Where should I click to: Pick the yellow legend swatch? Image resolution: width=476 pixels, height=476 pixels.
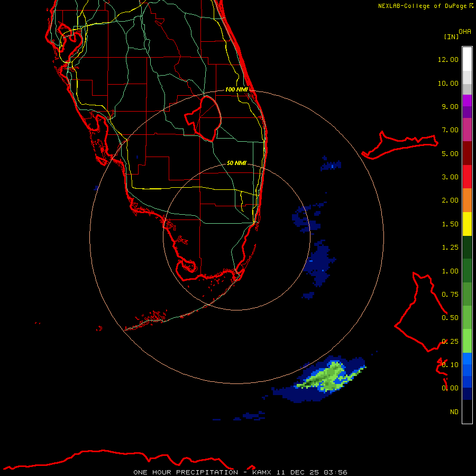467,224
